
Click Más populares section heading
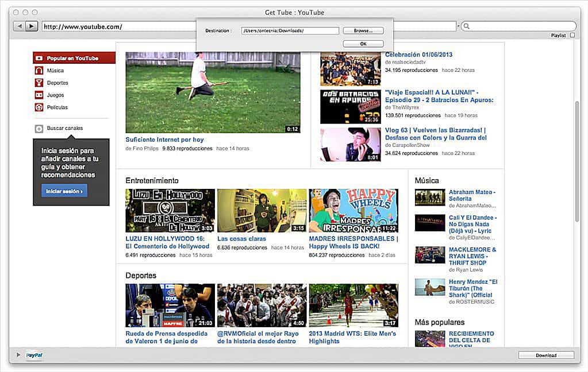pyautogui.click(x=440, y=322)
